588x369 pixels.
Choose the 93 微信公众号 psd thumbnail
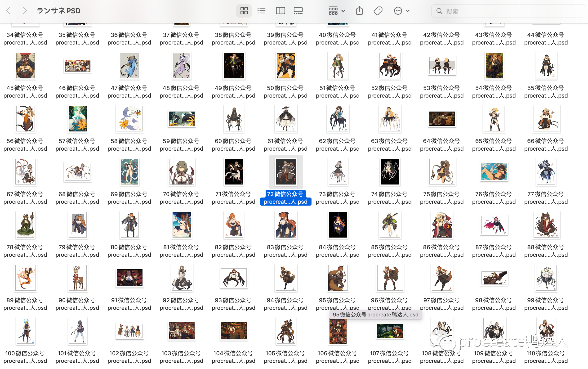234,278
